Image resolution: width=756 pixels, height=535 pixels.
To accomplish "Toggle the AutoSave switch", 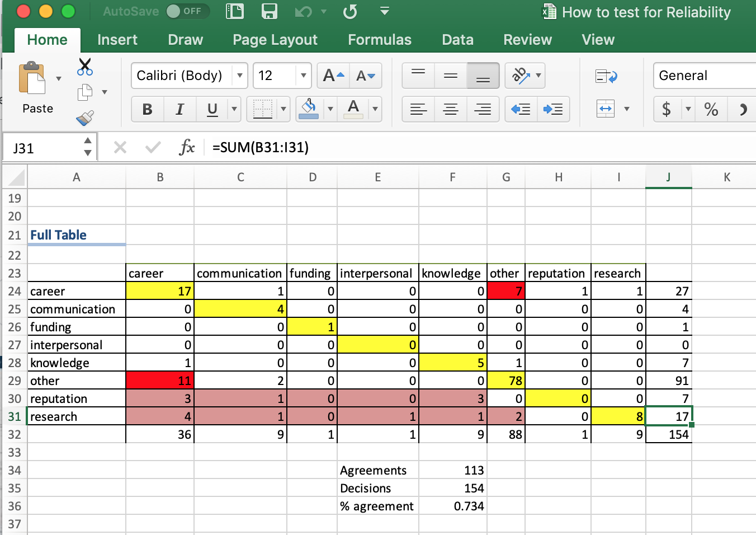I will pos(187,11).
